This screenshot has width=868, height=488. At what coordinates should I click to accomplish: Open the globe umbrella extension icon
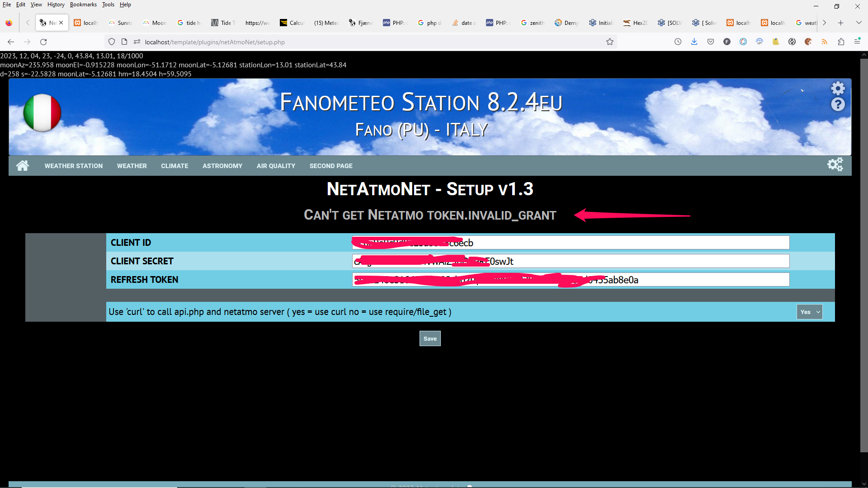coord(759,42)
